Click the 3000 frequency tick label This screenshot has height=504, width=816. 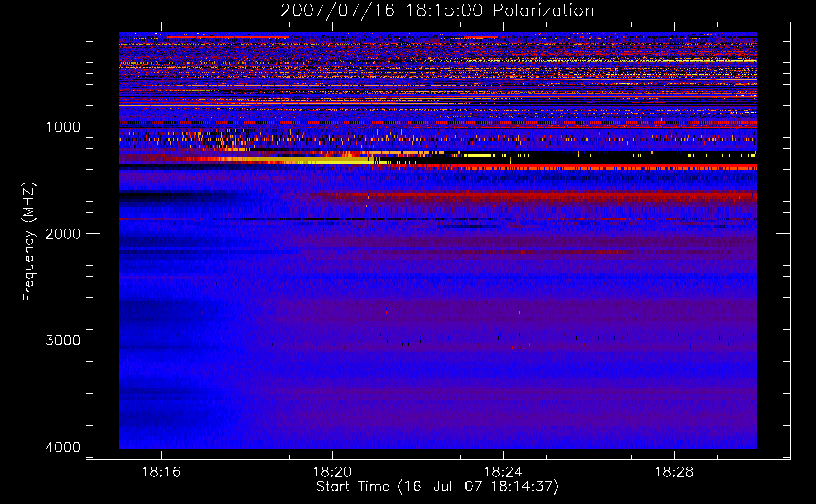point(63,340)
